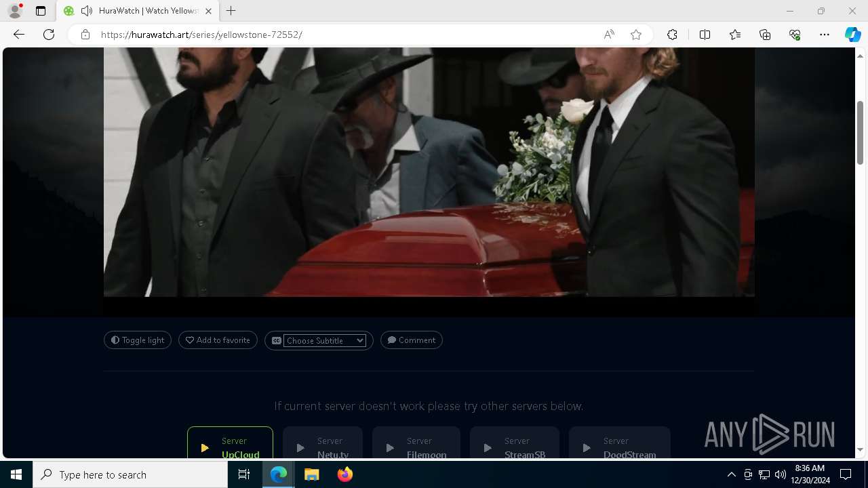The height and width of the screenshot is (488, 868).
Task: Switch to the Filemoon server
Action: click(x=416, y=443)
